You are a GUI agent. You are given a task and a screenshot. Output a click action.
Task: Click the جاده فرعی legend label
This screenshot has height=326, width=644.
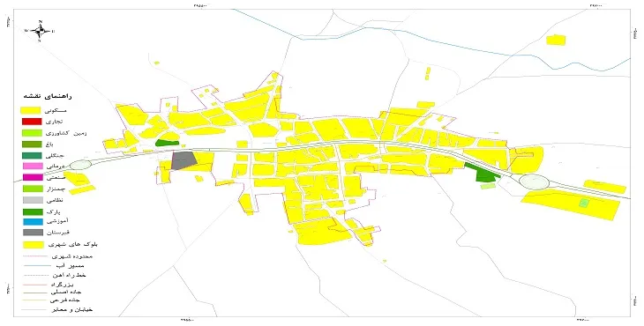65,300
